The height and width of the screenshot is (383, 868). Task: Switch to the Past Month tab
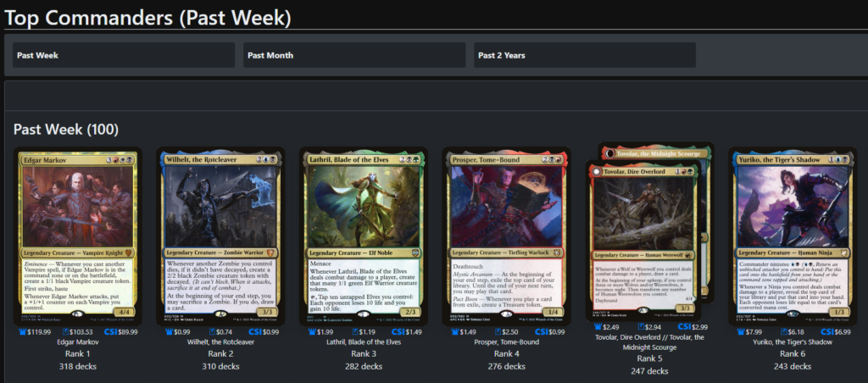click(354, 55)
